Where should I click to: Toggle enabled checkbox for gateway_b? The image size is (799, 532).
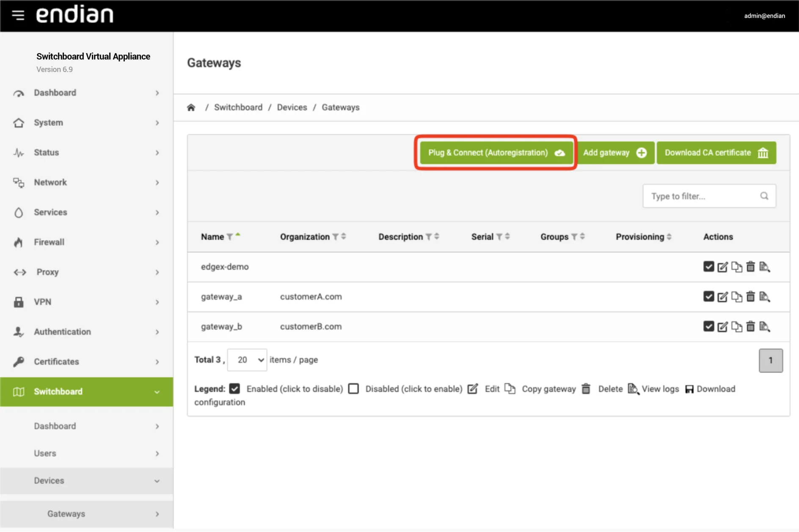coord(708,326)
